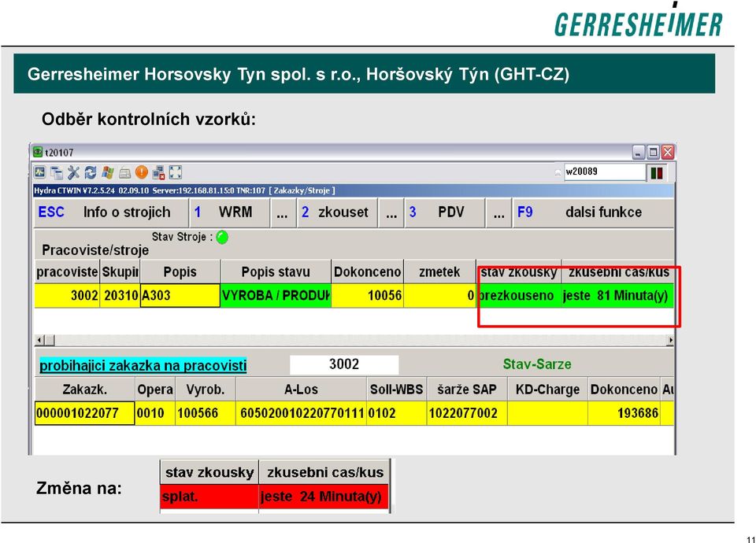Follow the probihajici zakazka na pracovisti link

click(x=143, y=365)
